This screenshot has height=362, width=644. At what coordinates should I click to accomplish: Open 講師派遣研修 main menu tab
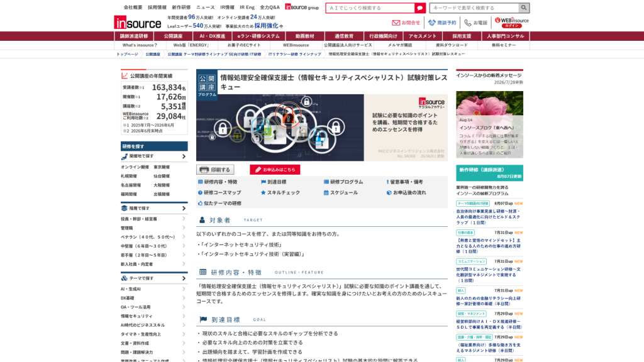coord(134,36)
